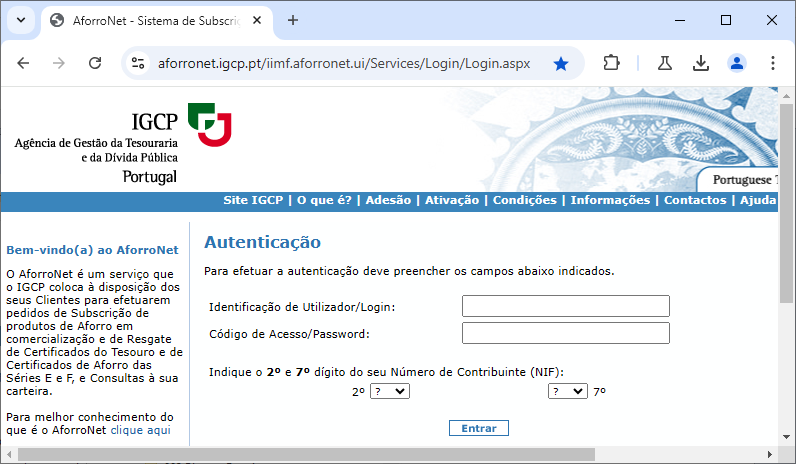Bookmark star in the address bar
Viewport: 796px width, 464px height.
561,64
